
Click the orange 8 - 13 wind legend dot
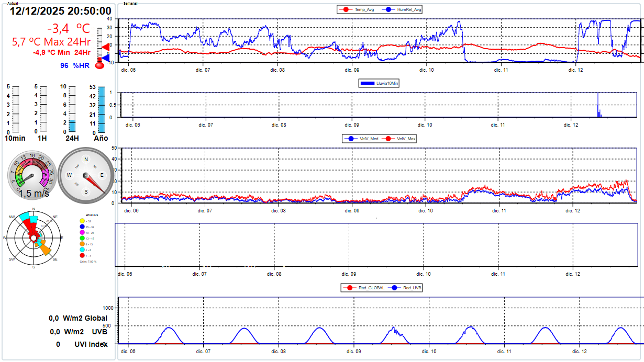pyautogui.click(x=82, y=244)
